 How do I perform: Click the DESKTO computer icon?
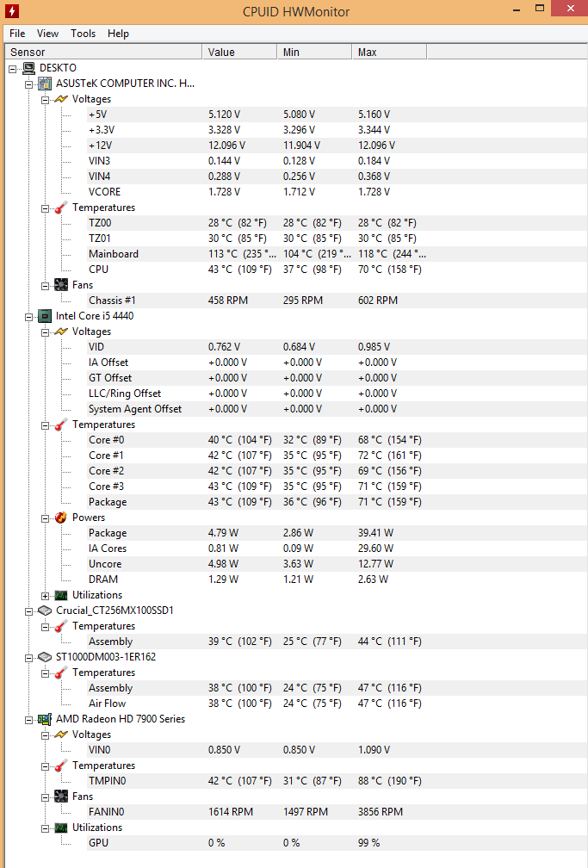tap(28, 68)
